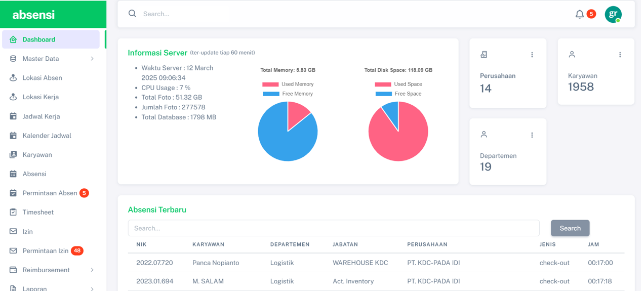644x294 pixels.
Task: Expand the Reimbursement submenu
Action: tap(92, 270)
